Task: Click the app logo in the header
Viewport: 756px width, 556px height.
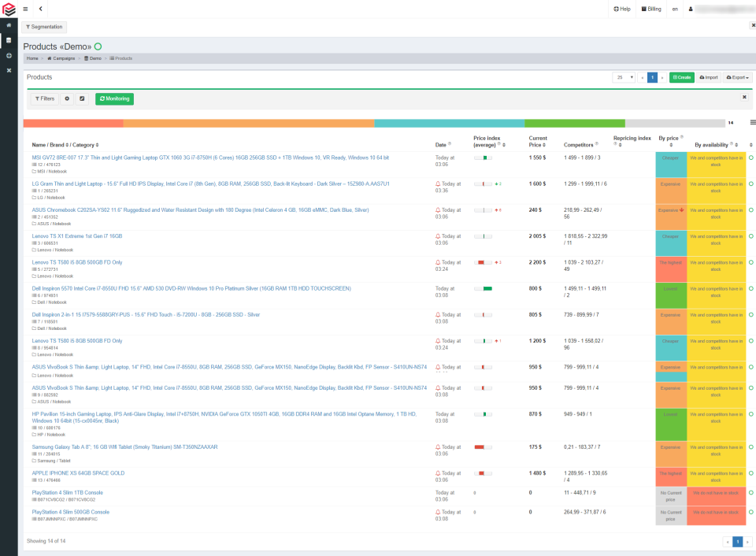Action: (x=9, y=9)
